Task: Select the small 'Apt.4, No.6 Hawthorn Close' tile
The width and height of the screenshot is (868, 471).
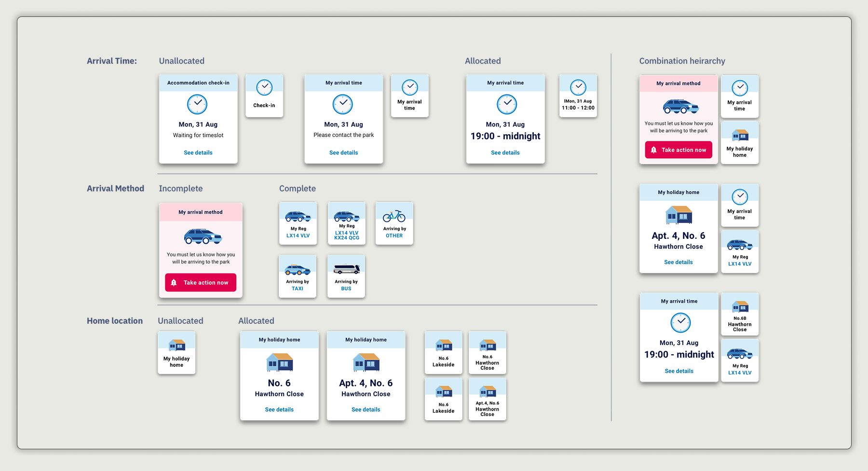Action: pyautogui.click(x=488, y=399)
